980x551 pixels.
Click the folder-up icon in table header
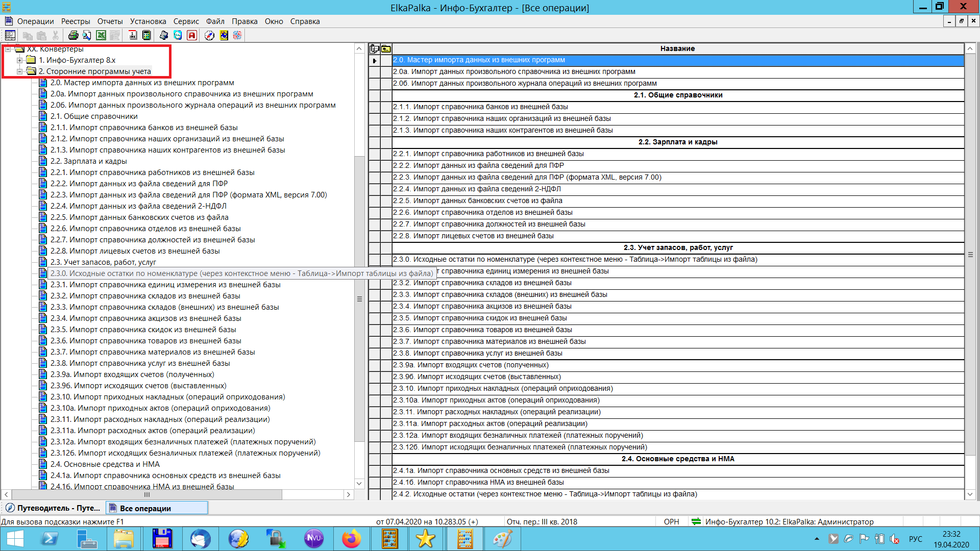(x=386, y=49)
